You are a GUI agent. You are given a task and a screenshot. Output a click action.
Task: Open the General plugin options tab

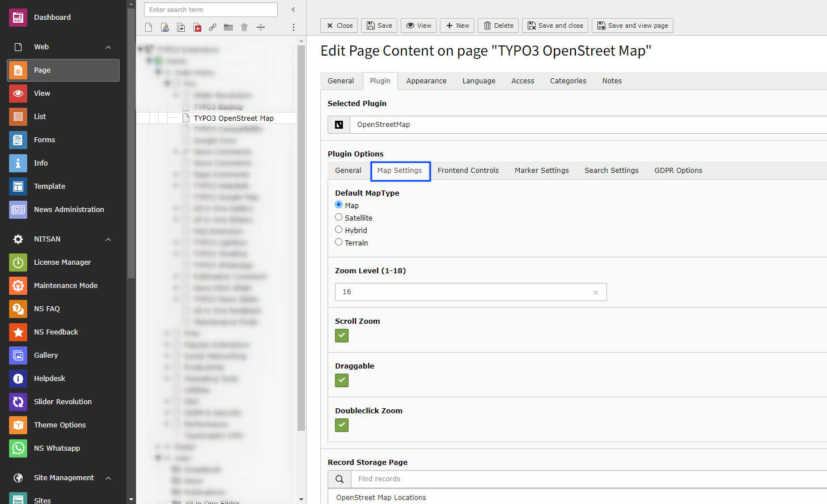(348, 171)
